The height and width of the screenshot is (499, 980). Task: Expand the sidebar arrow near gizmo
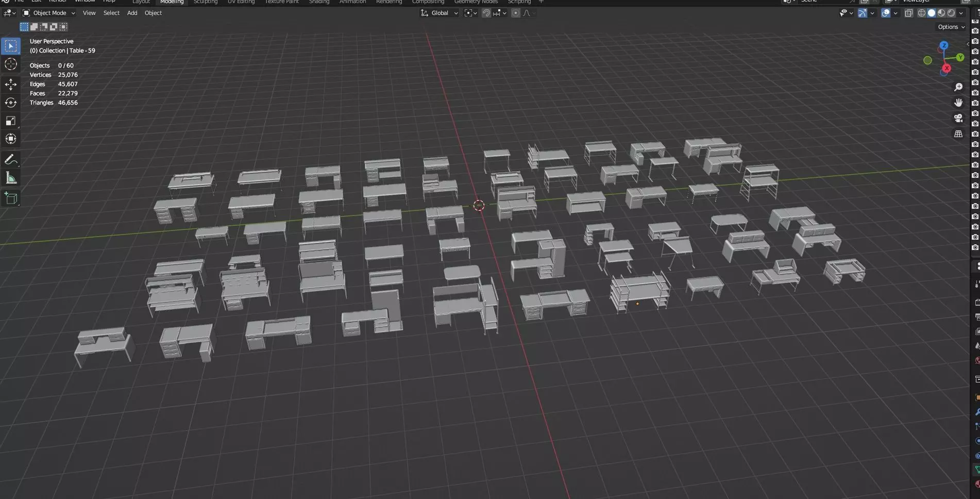pyautogui.click(x=967, y=44)
